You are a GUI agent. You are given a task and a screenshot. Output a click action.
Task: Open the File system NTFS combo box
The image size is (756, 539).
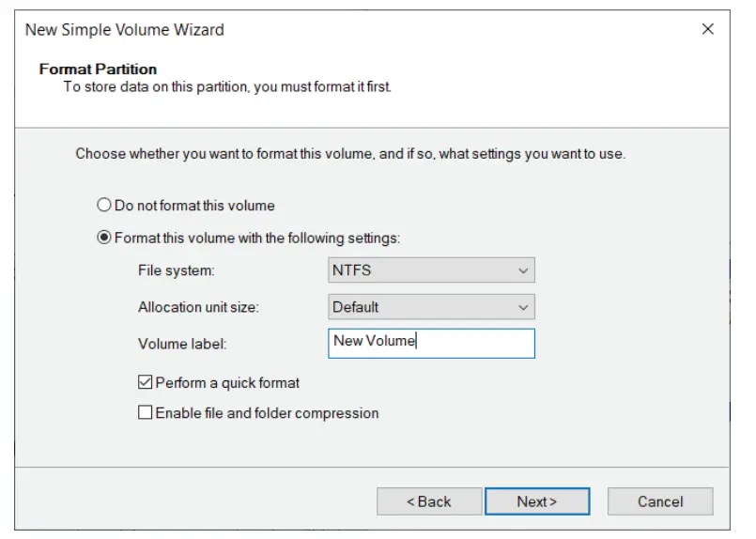431,270
